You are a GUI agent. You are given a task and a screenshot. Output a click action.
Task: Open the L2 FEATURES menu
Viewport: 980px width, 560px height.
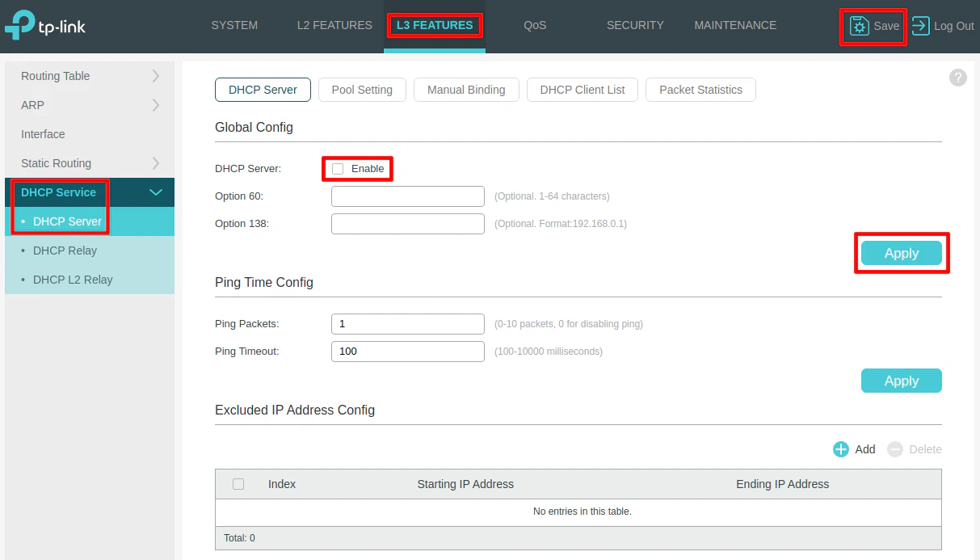point(334,25)
